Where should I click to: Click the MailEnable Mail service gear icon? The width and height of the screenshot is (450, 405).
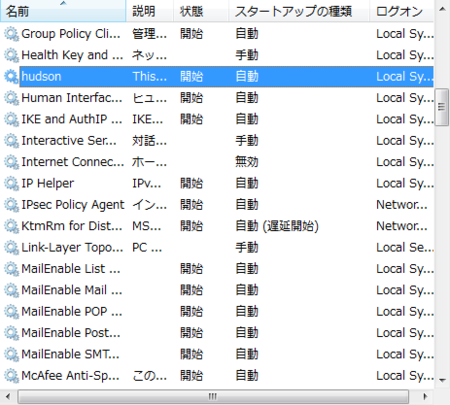tap(11, 290)
